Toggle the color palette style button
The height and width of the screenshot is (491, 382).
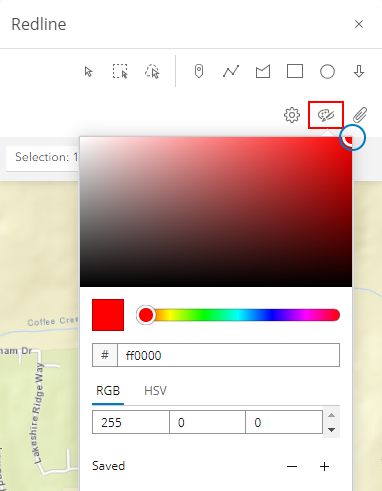[x=326, y=115]
